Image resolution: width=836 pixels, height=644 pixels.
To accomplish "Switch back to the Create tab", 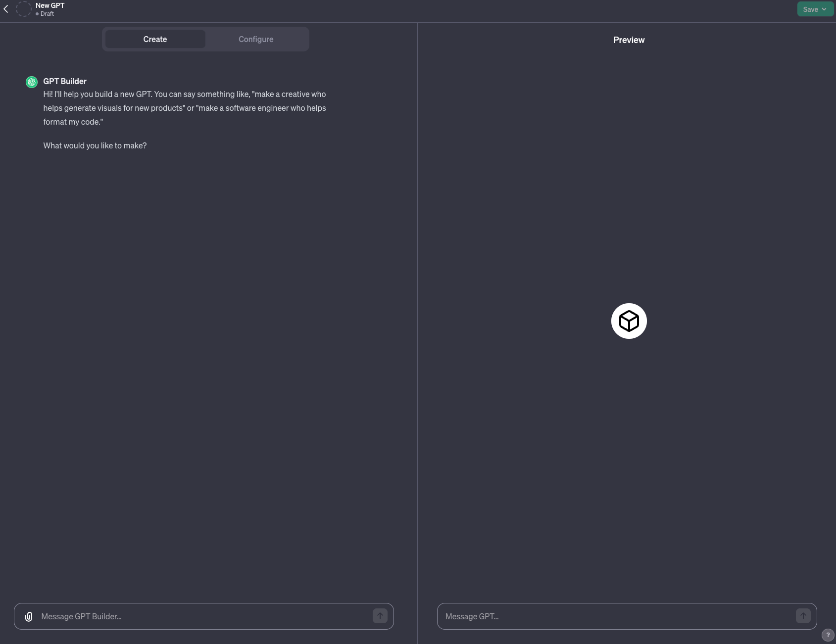I will [154, 39].
